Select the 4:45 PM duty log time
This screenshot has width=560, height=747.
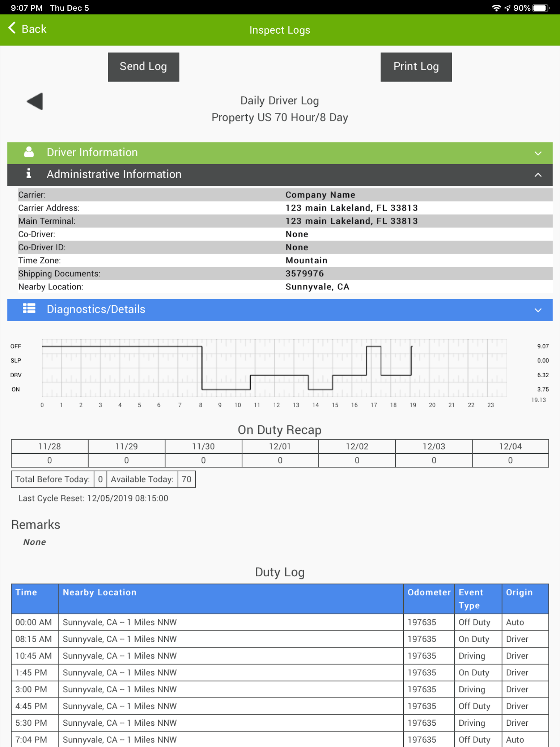pos(31,706)
